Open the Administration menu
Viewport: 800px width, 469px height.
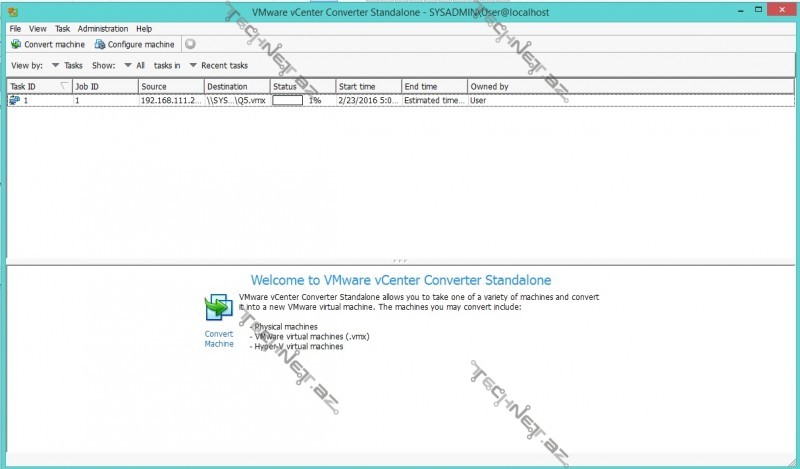click(x=102, y=29)
